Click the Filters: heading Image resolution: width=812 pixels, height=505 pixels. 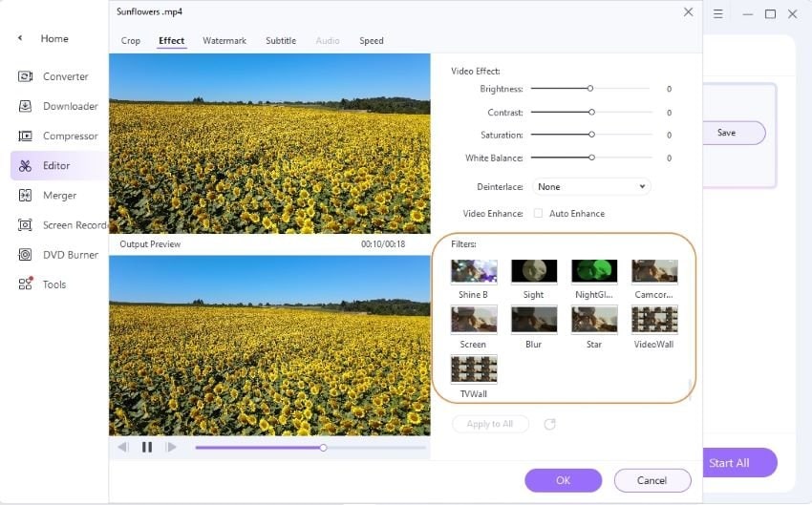point(463,243)
